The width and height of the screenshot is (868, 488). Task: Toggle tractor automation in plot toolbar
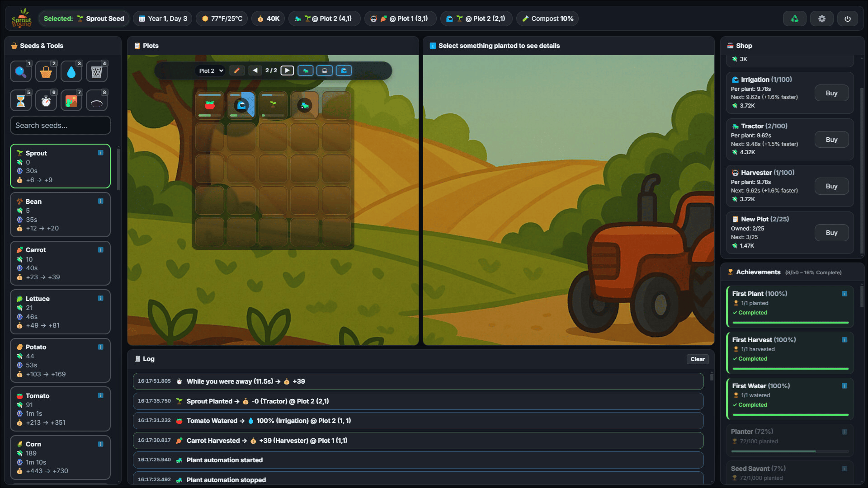click(306, 70)
